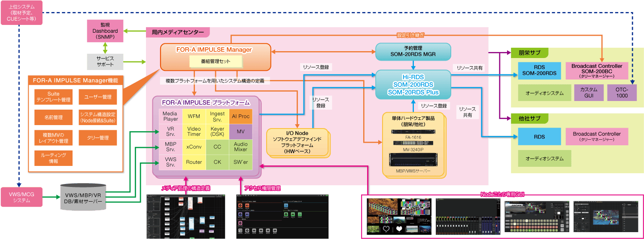The width and height of the screenshot is (644, 239).
Task: Select RDS box in 他社サブ
Action: (x=539, y=137)
